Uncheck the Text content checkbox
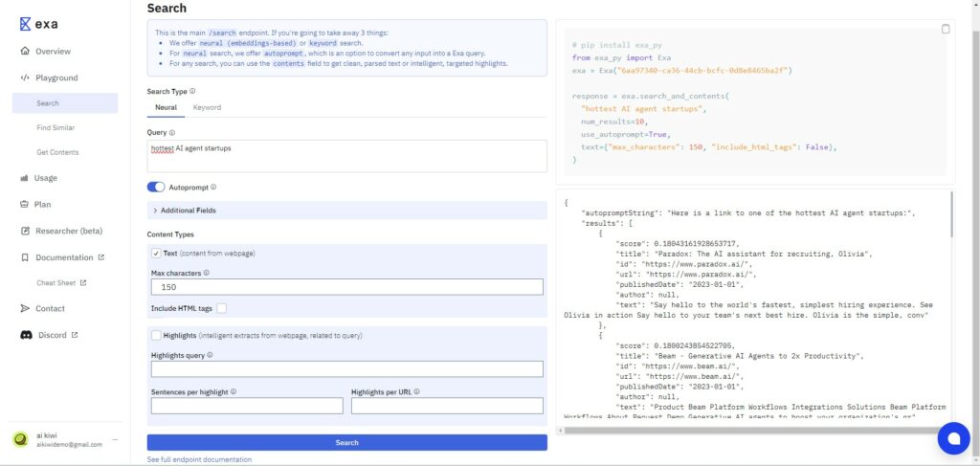The image size is (980, 466). [x=156, y=253]
